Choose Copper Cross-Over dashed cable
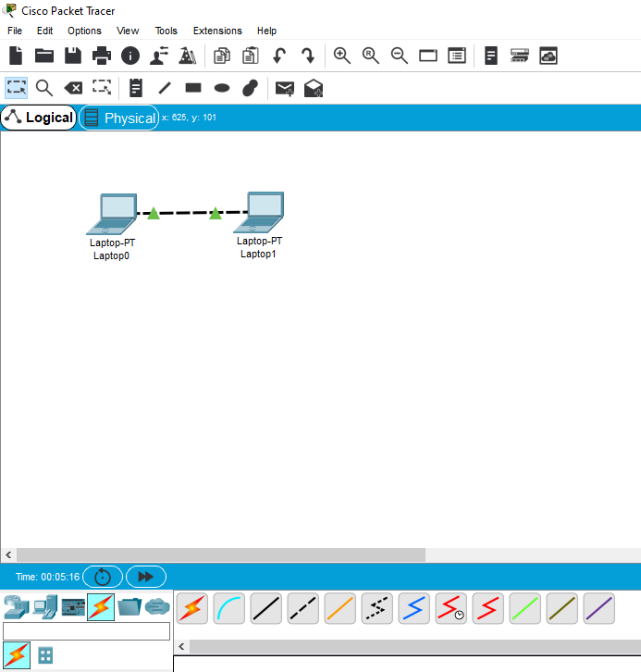This screenshot has height=672, width=641. (303, 608)
